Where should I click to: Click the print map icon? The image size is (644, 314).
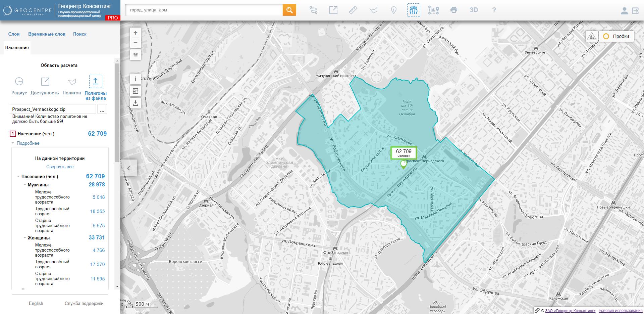(x=454, y=10)
